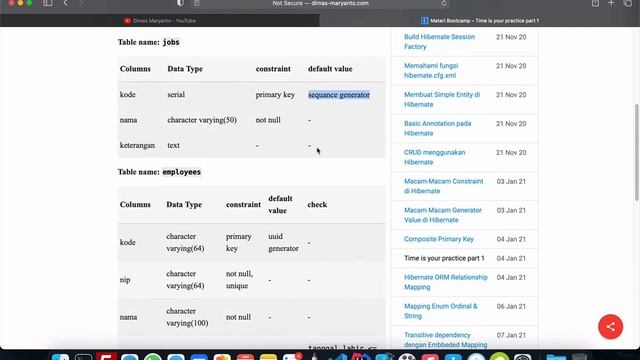Click 'employees' table name code text

tap(181, 172)
